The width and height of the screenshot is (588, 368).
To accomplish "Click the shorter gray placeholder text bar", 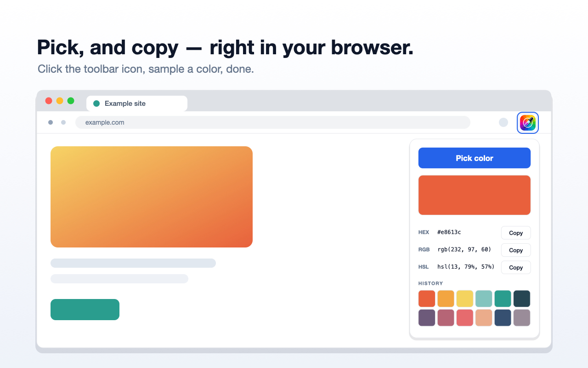I will tap(119, 279).
